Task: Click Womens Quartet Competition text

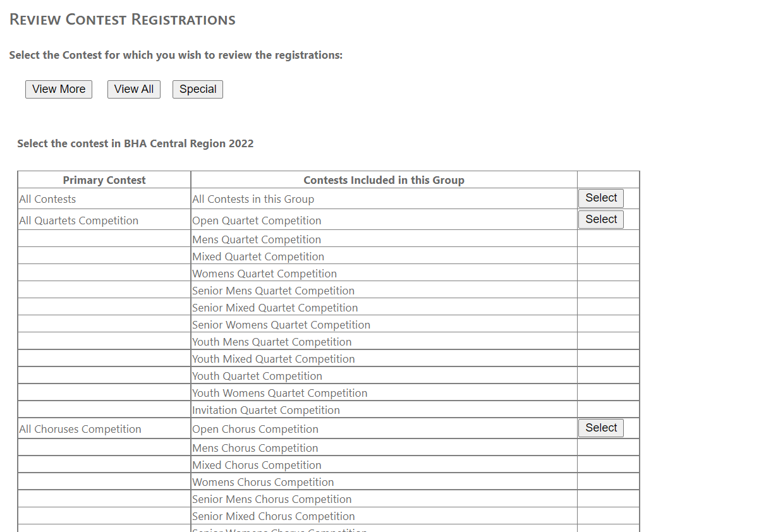Action: [264, 274]
